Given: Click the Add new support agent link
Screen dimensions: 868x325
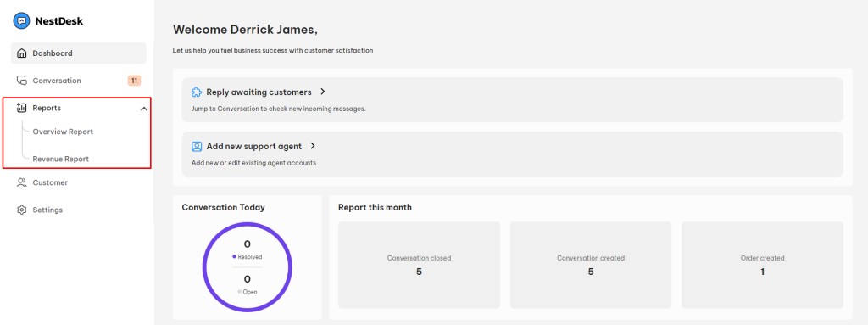Looking at the screenshot, I should coord(254,147).
